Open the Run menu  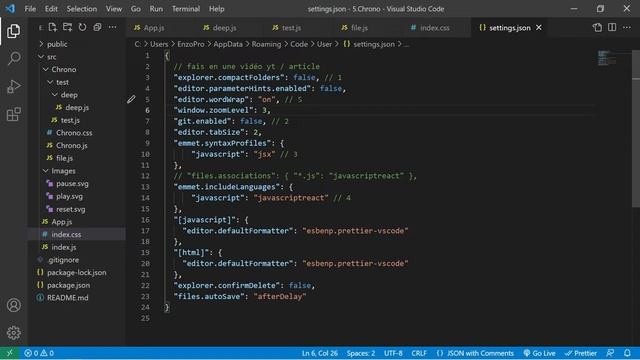(x=156, y=9)
